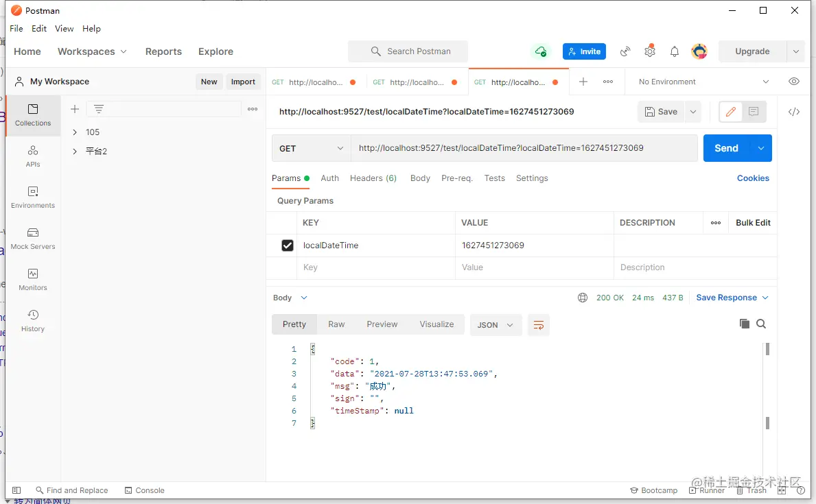Toggle the sidebar icon in status bar

(16, 490)
